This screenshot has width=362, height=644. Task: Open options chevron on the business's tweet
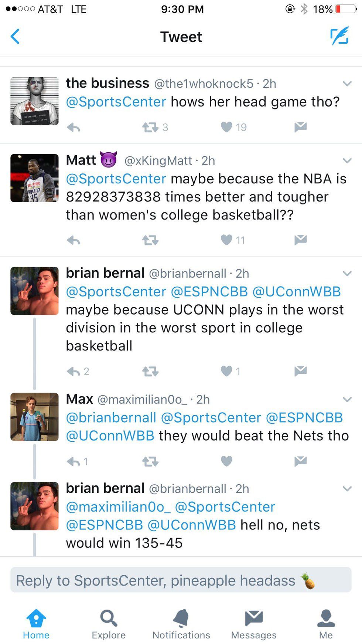click(347, 84)
